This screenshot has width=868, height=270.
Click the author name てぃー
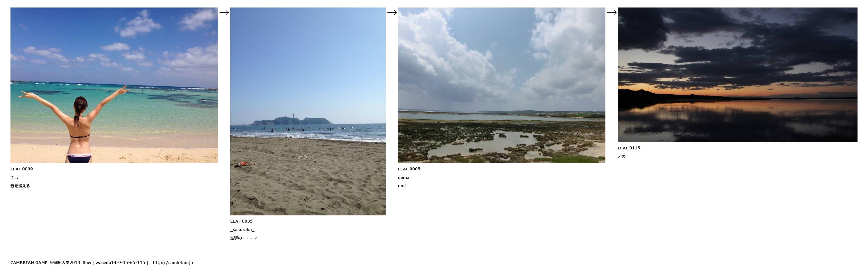(16, 178)
